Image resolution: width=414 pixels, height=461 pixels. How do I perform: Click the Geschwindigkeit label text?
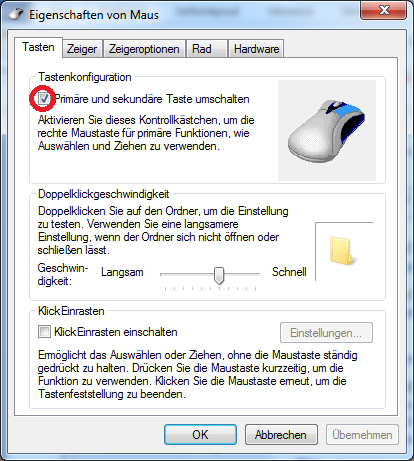[x=63, y=274]
